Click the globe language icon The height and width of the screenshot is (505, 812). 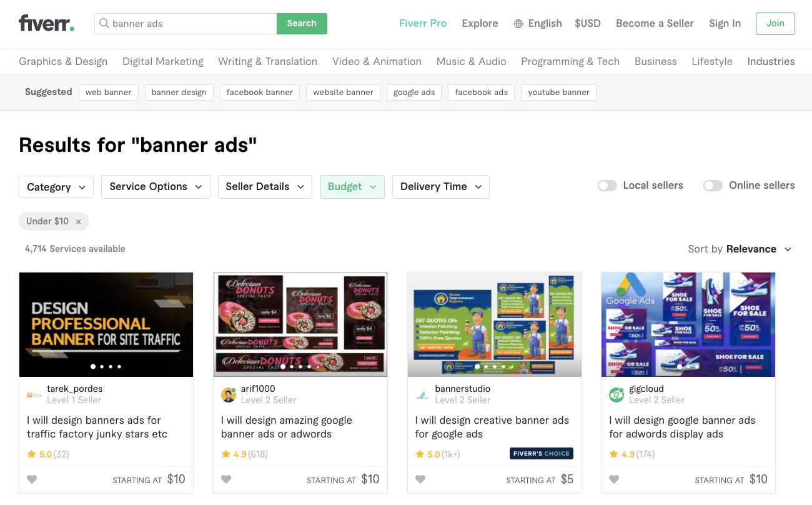coord(518,24)
